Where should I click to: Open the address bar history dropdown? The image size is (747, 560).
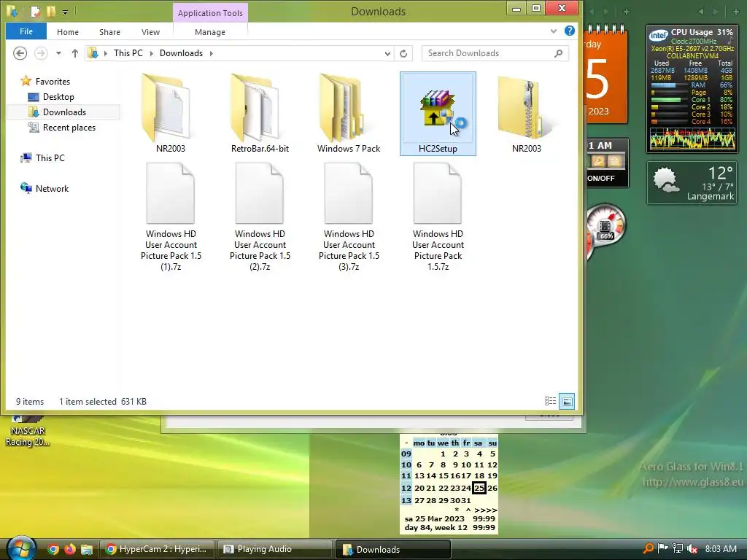pos(387,53)
